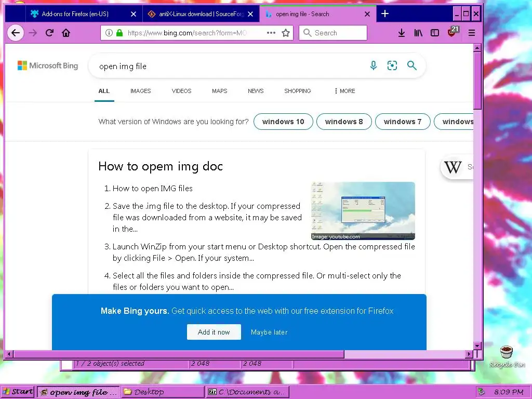
Task: Click the horizontal scrollbar right arrow
Action: pos(469,354)
